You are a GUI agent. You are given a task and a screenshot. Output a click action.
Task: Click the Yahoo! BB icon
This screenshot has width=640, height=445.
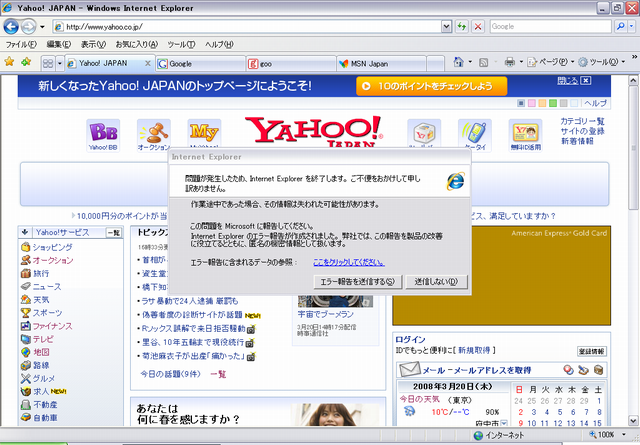point(103,134)
